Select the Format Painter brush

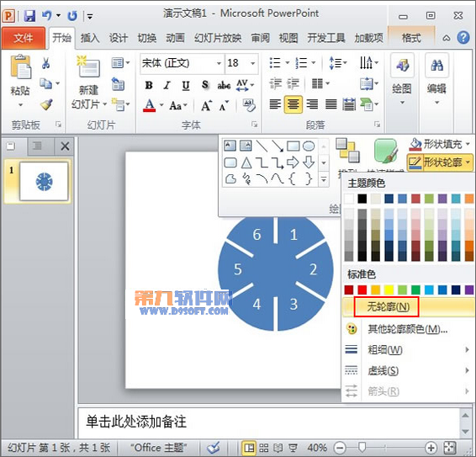[x=46, y=104]
